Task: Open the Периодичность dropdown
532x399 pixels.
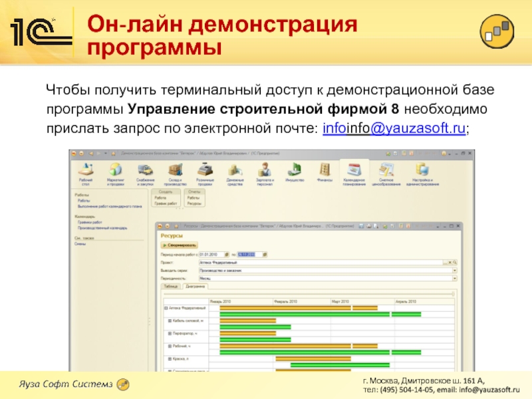Action: click(x=455, y=278)
